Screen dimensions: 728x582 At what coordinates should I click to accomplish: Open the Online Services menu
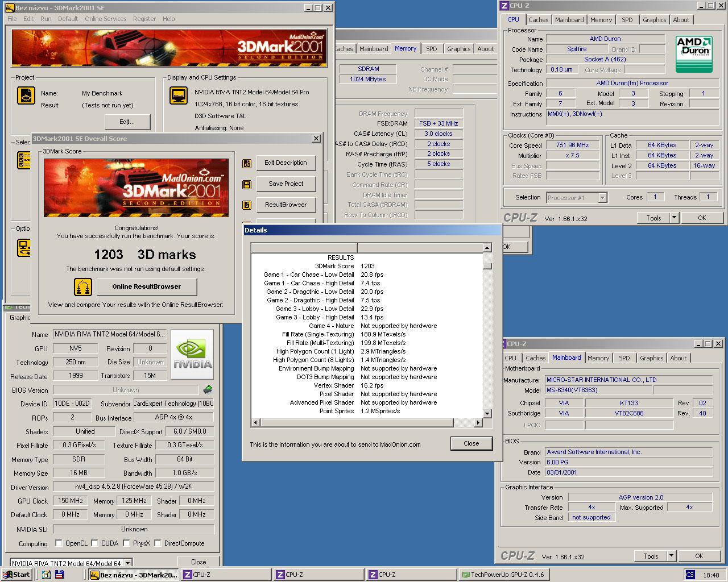[x=106, y=19]
